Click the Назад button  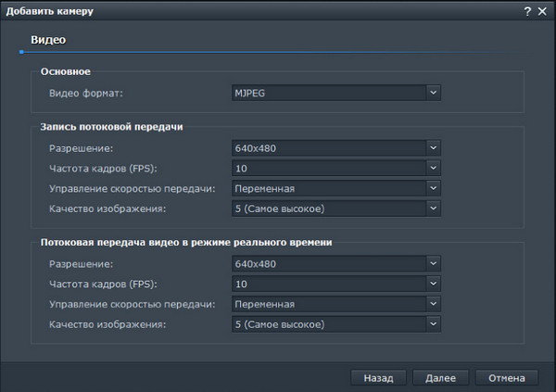(x=378, y=378)
